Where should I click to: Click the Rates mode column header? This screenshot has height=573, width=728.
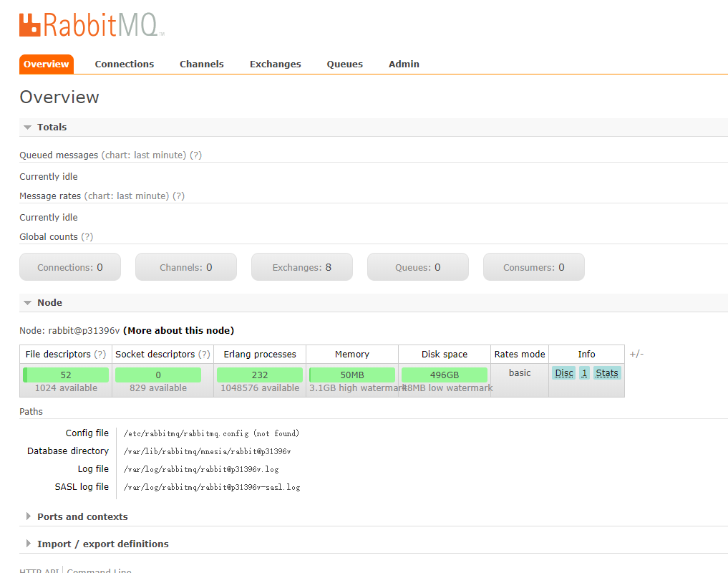click(520, 354)
